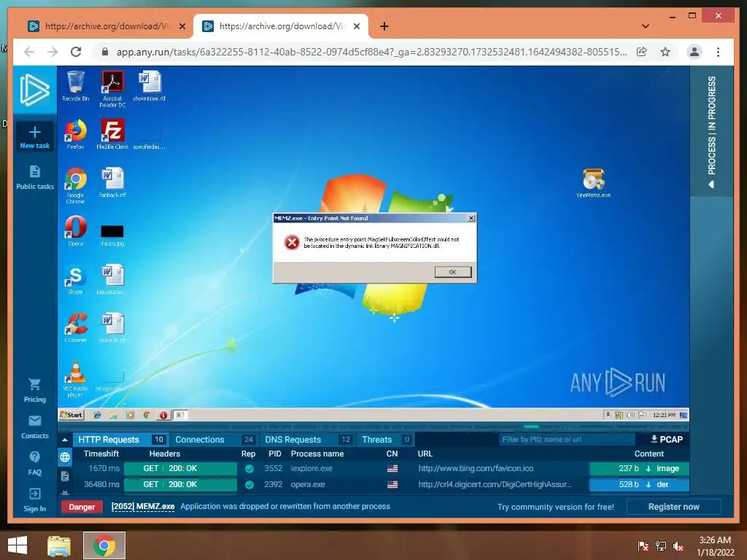Click Sign In in sidebar
The width and height of the screenshot is (747, 560).
35,500
